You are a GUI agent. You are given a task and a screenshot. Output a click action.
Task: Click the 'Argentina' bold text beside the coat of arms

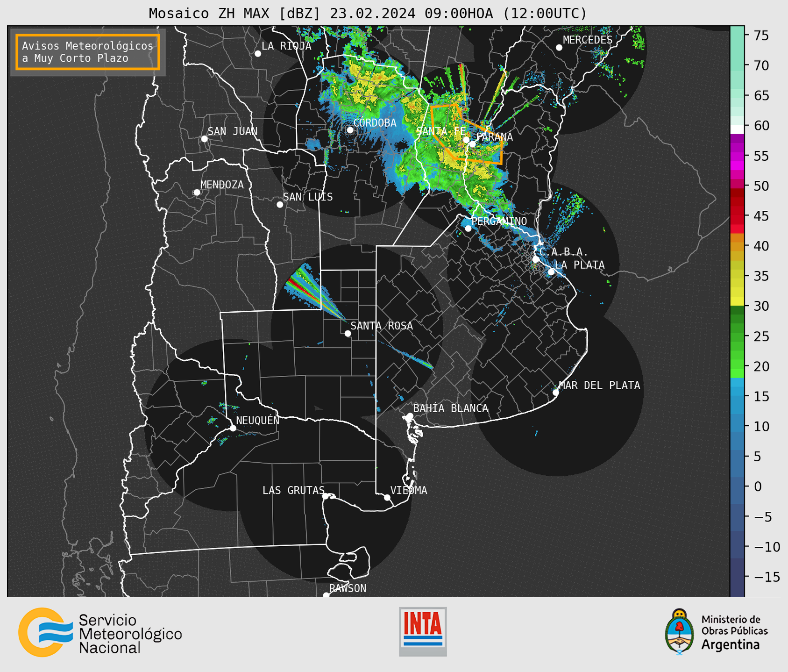(x=730, y=645)
